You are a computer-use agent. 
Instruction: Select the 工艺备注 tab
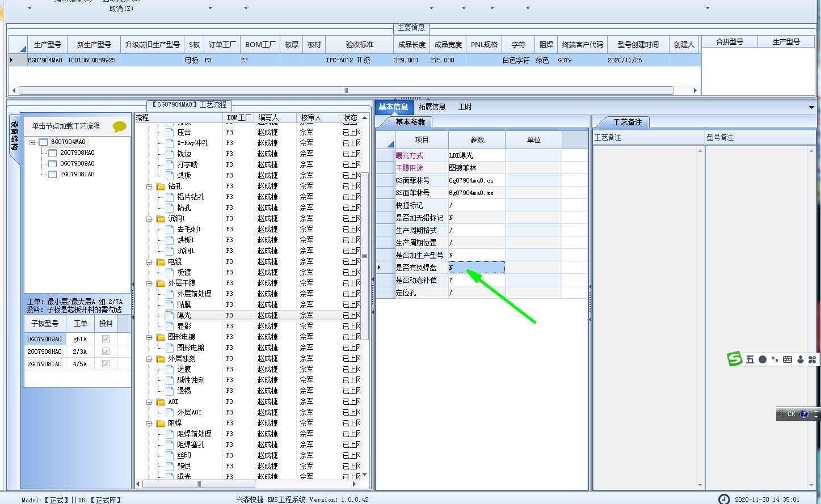(627, 122)
